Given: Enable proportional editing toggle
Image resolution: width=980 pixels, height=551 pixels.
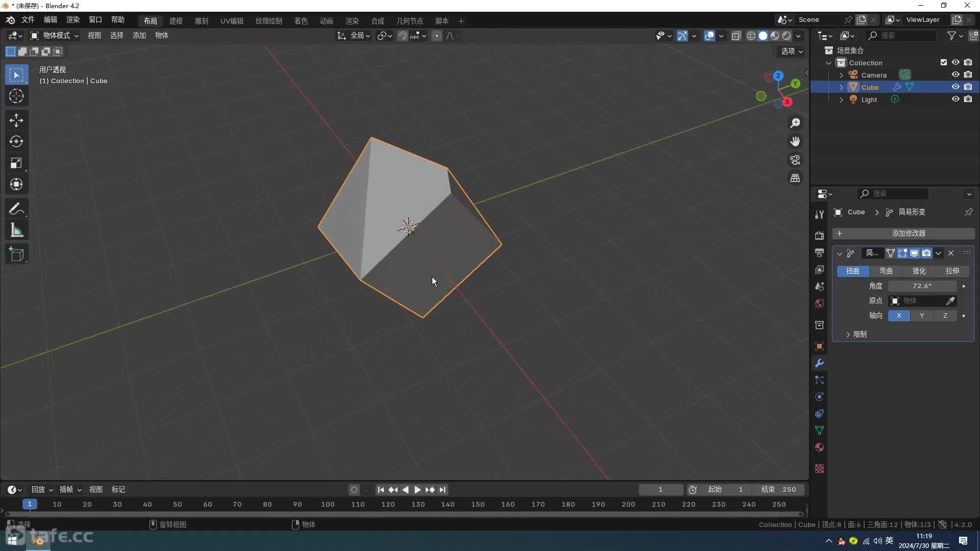Looking at the screenshot, I should coord(437,36).
